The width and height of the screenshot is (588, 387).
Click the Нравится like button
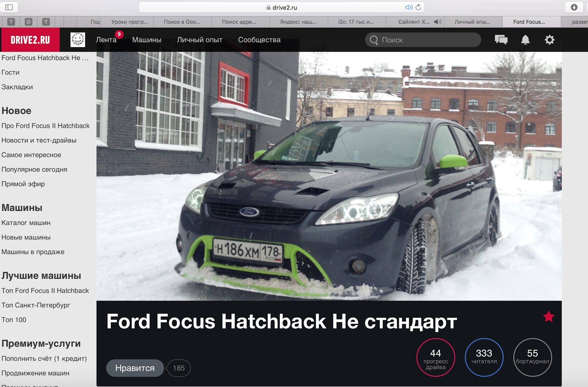pyautogui.click(x=135, y=368)
